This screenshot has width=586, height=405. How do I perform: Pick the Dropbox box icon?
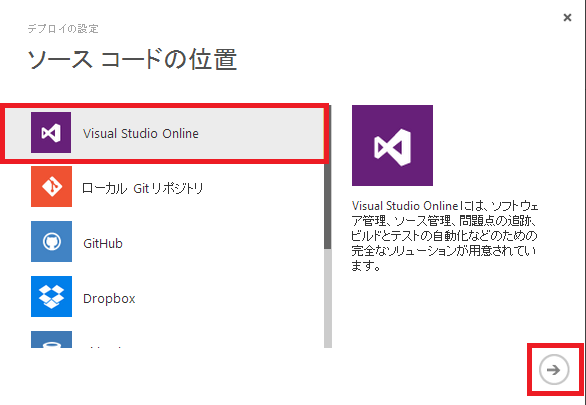(51, 296)
